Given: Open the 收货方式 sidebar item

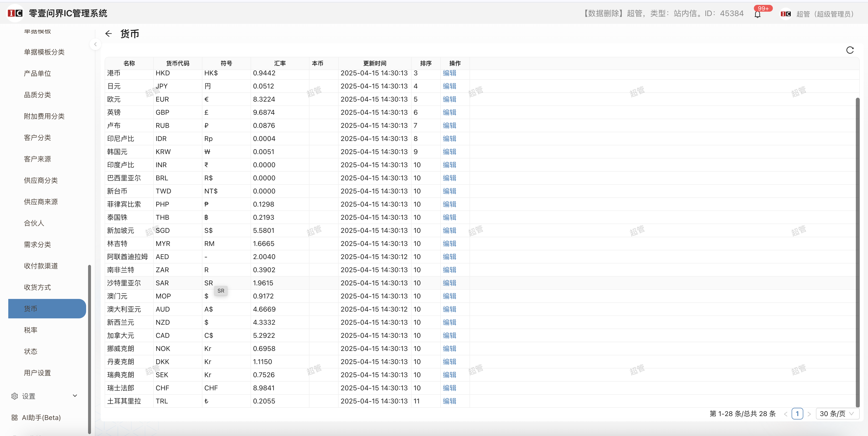Looking at the screenshot, I should tap(37, 287).
